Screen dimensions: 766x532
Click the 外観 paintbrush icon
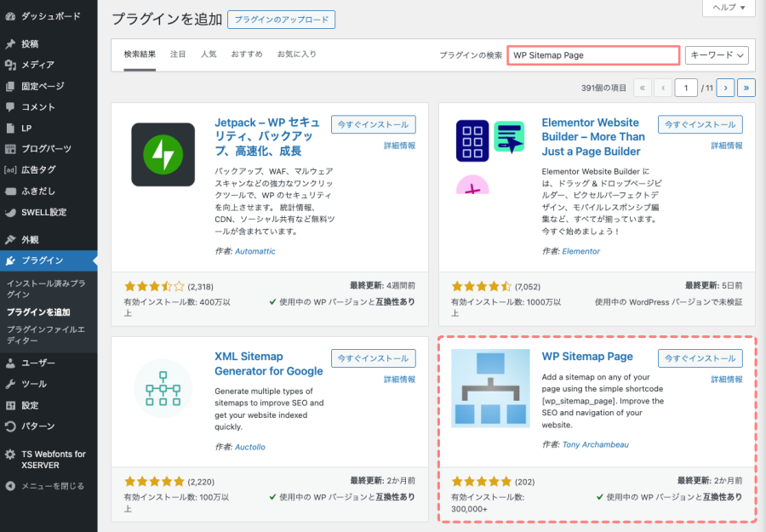point(10,239)
